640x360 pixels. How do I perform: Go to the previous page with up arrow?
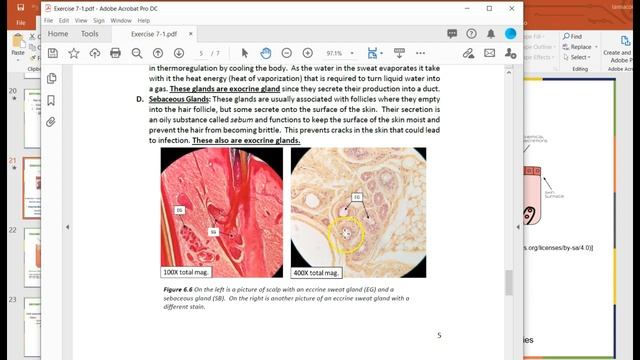coord(158,53)
